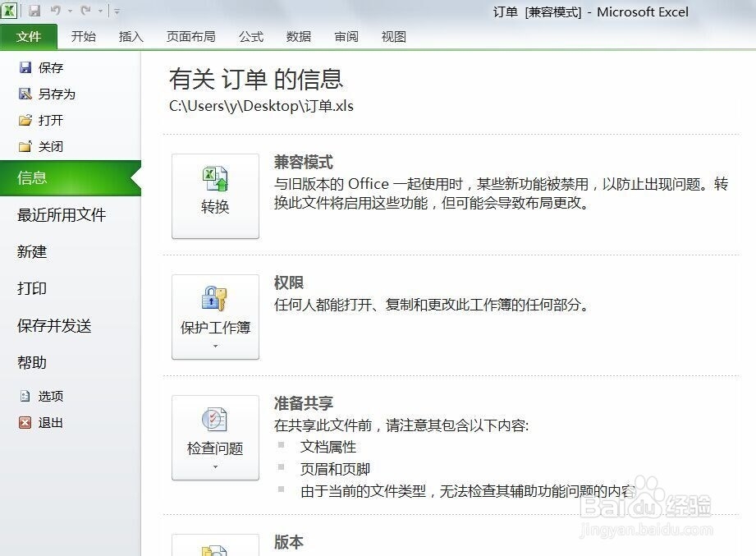Switch to the 页面布局 ribbon tab
Viewport: 756px width, 556px height.
tap(191, 37)
